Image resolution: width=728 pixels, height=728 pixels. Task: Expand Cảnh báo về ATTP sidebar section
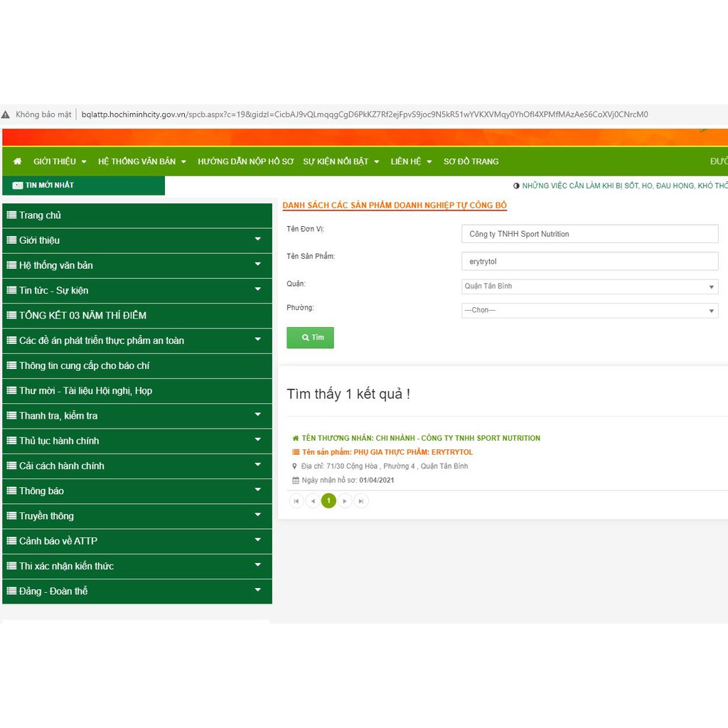(x=257, y=541)
